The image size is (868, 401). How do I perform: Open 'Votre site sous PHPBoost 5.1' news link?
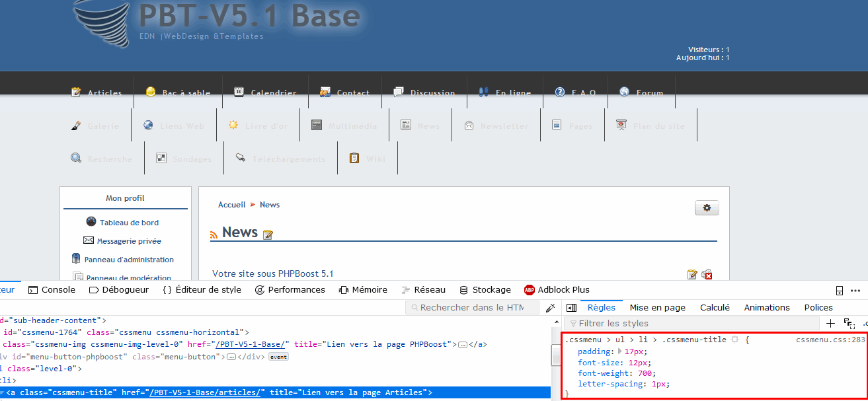273,273
